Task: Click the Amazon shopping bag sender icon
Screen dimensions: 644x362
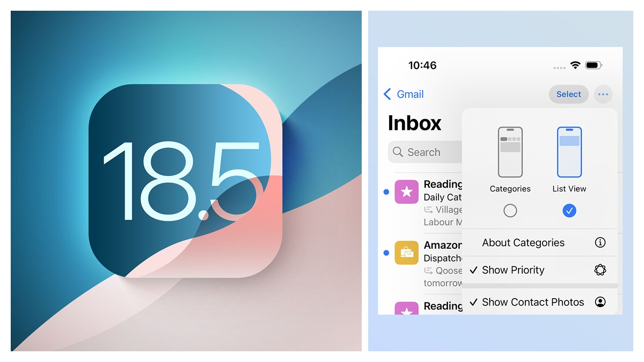Action: click(x=407, y=253)
